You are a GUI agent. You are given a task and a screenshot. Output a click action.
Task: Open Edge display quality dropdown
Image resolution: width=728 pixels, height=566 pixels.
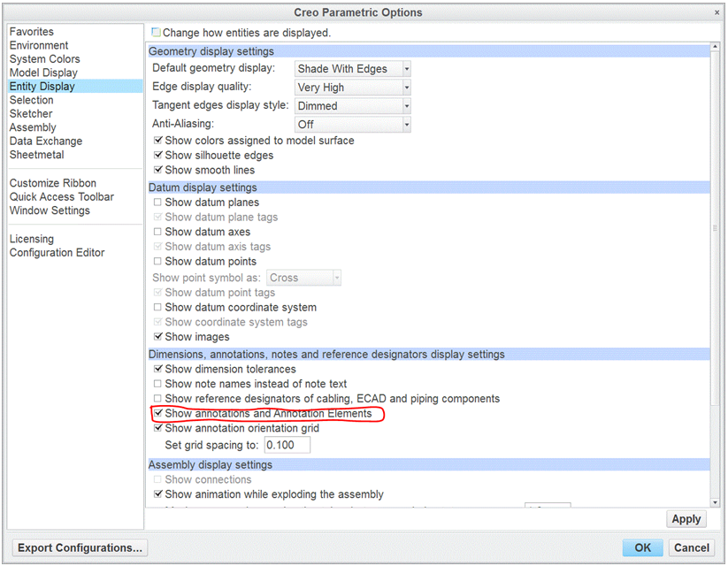[353, 88]
